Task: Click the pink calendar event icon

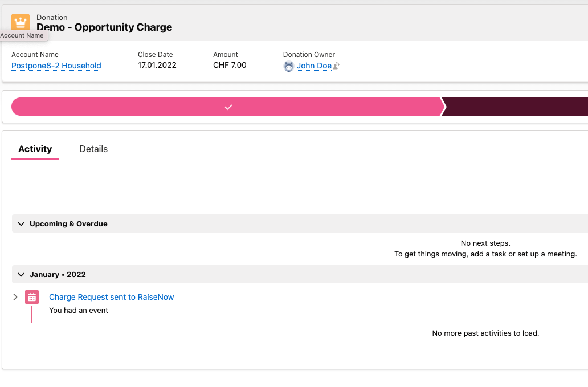Action: pyautogui.click(x=32, y=297)
